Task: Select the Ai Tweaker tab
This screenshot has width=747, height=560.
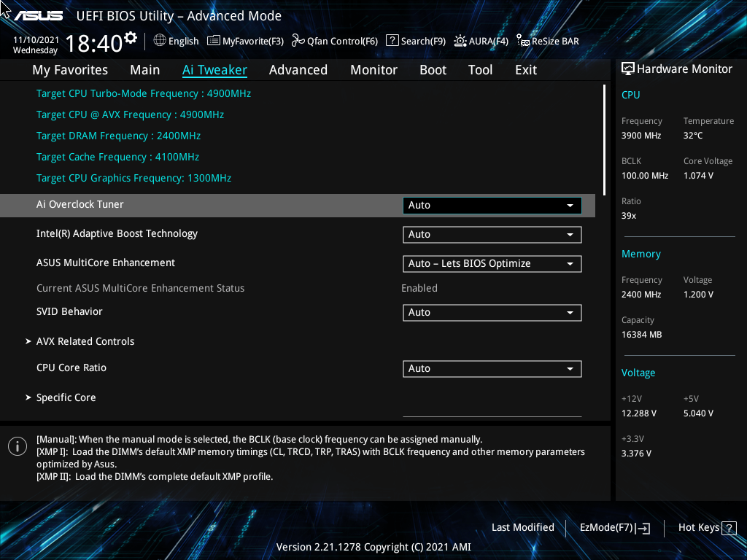Action: [215, 70]
